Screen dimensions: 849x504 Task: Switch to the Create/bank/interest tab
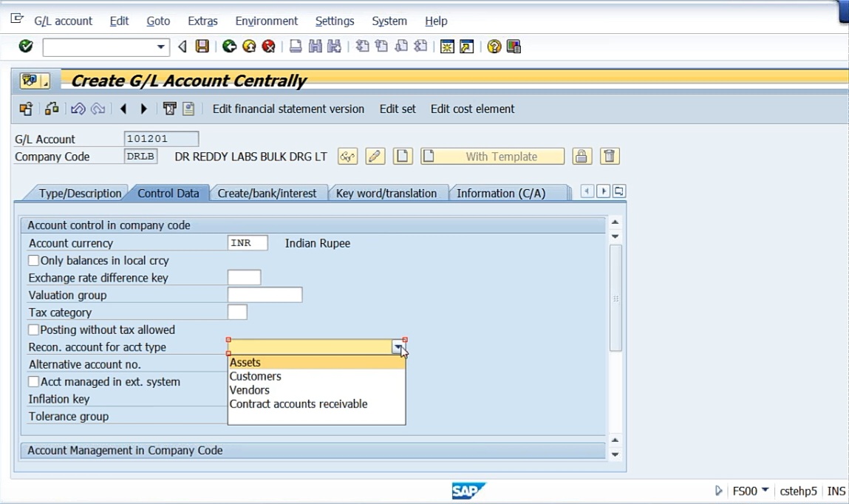(267, 194)
